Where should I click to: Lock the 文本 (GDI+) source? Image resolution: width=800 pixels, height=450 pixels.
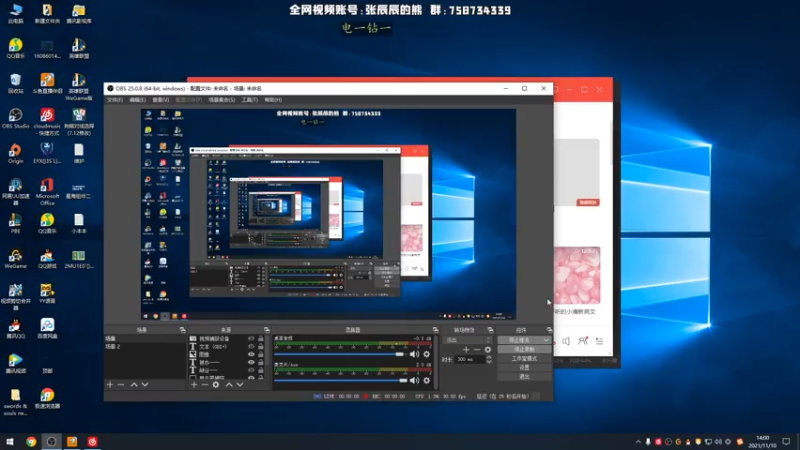261,346
